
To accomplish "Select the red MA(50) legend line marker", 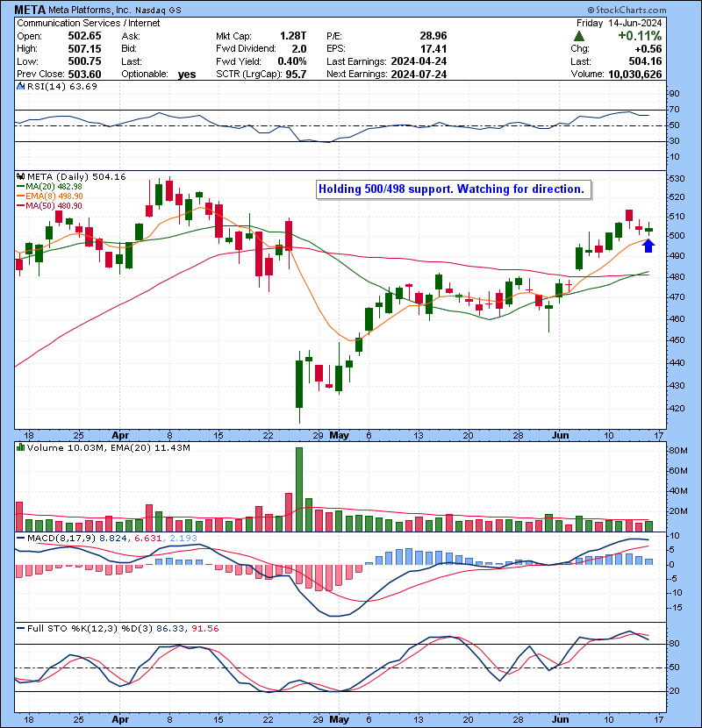I will click(21, 205).
